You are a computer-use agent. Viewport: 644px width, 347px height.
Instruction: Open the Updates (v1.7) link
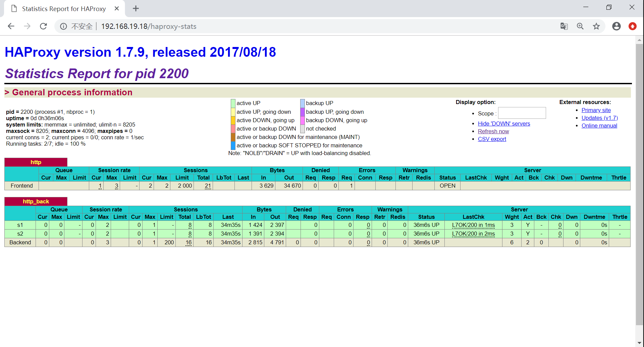pos(600,118)
